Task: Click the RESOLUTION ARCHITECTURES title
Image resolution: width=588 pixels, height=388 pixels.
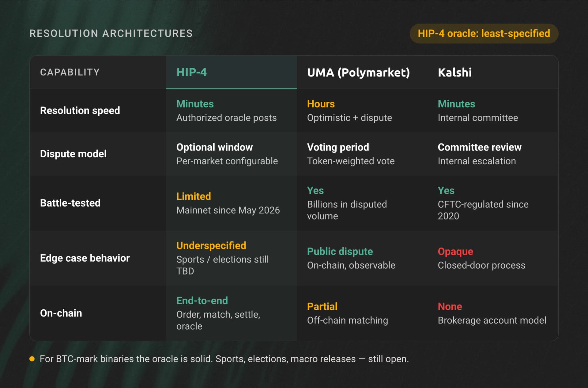Action: (x=111, y=33)
